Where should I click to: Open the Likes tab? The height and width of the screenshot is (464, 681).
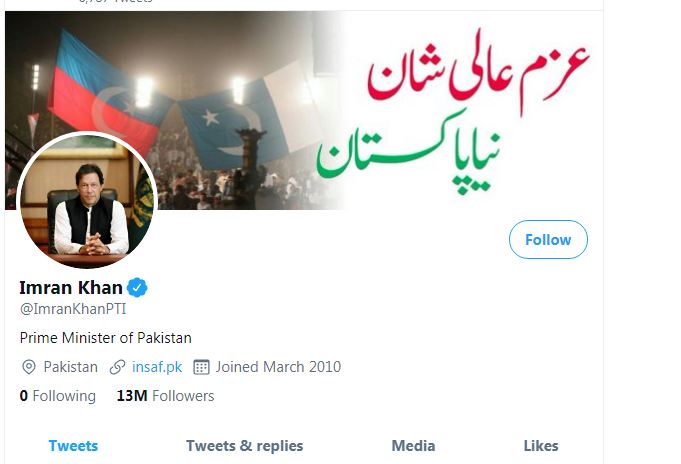[541, 446]
